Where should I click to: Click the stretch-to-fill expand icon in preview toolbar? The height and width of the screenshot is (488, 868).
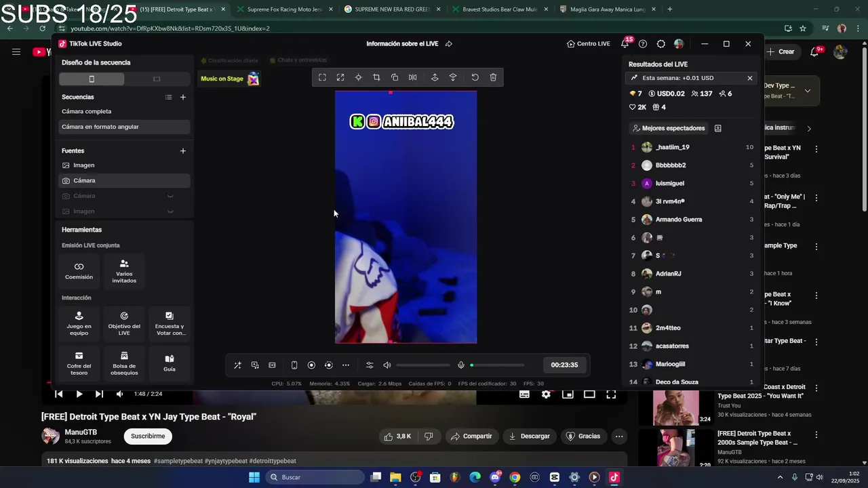click(x=340, y=77)
